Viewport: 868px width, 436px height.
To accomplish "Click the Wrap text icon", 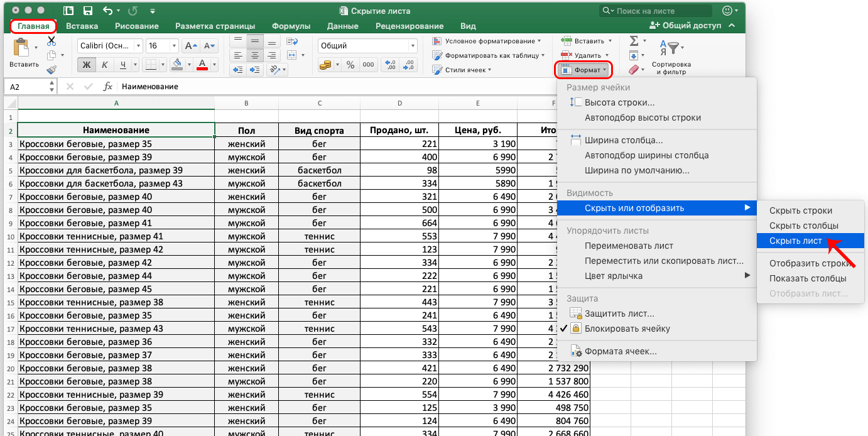I will (292, 41).
